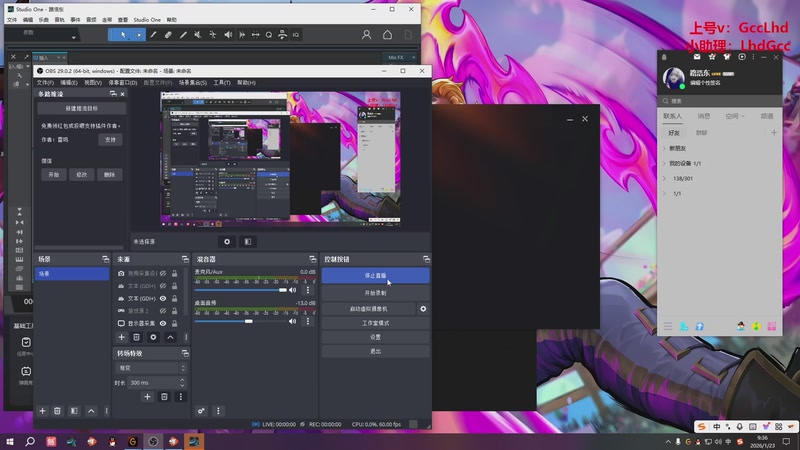
Task: Toggle visibility of video capture device source
Action: 163,273
